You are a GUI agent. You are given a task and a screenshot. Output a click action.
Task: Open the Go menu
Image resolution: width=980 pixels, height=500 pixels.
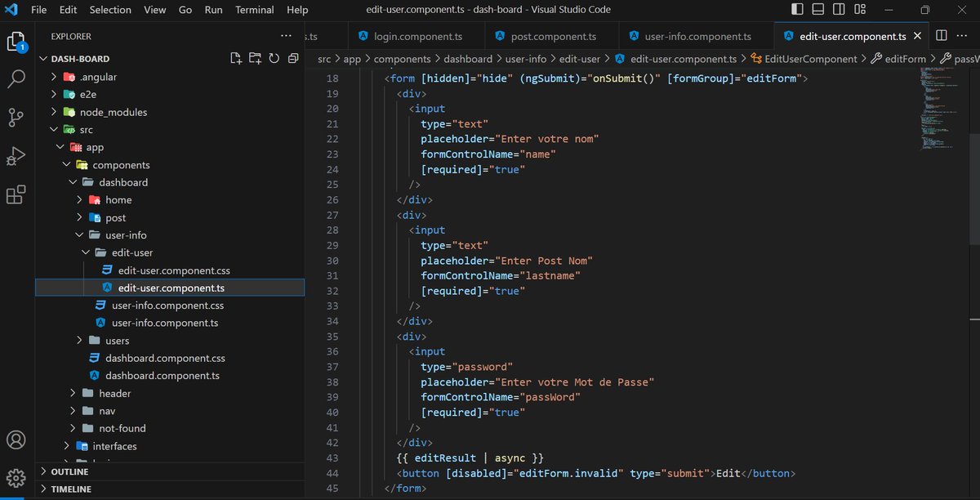coord(185,10)
